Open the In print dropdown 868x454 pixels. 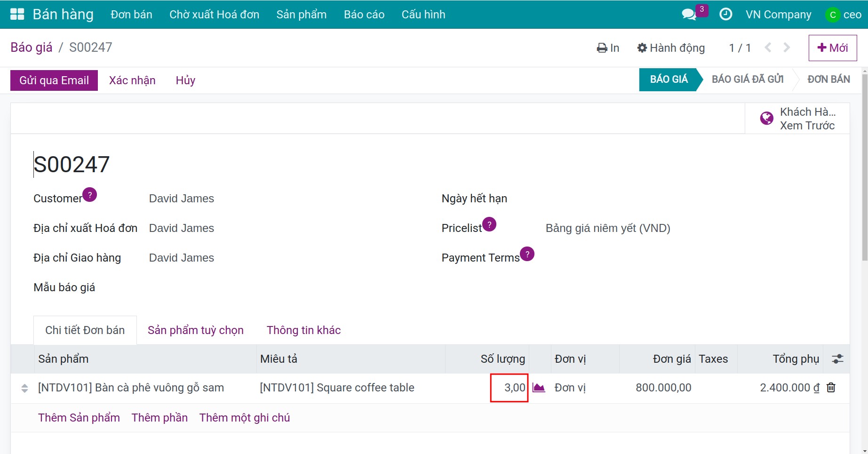pyautogui.click(x=608, y=48)
